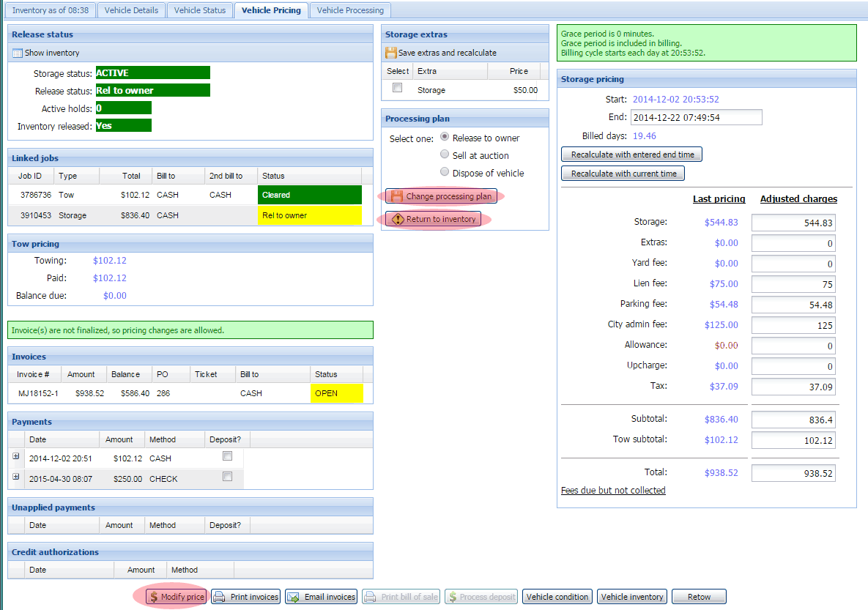The image size is (868, 610).
Task: Click the Print invoices printer icon
Action: 220,597
